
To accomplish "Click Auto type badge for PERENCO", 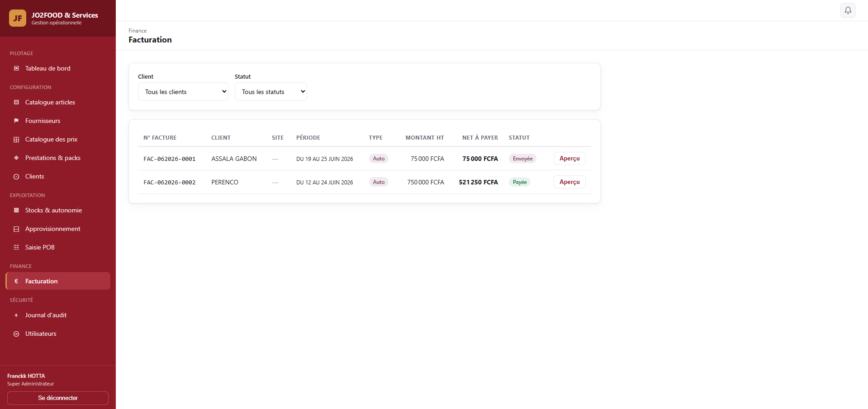I will 379,182.
